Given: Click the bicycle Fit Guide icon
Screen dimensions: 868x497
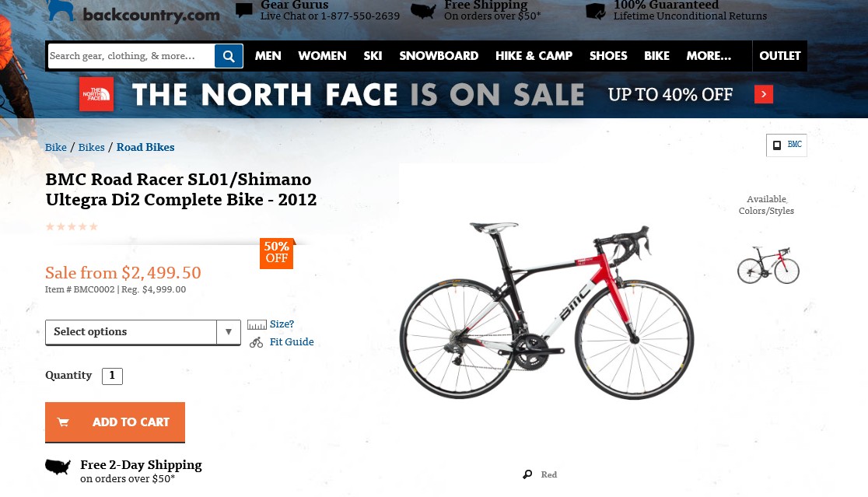Looking at the screenshot, I should (257, 342).
